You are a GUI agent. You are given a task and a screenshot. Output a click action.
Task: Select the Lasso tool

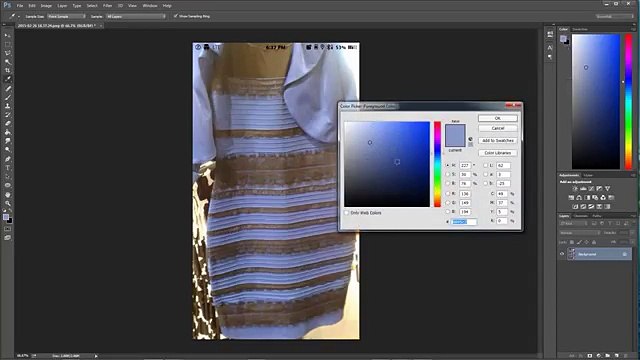tap(7, 53)
